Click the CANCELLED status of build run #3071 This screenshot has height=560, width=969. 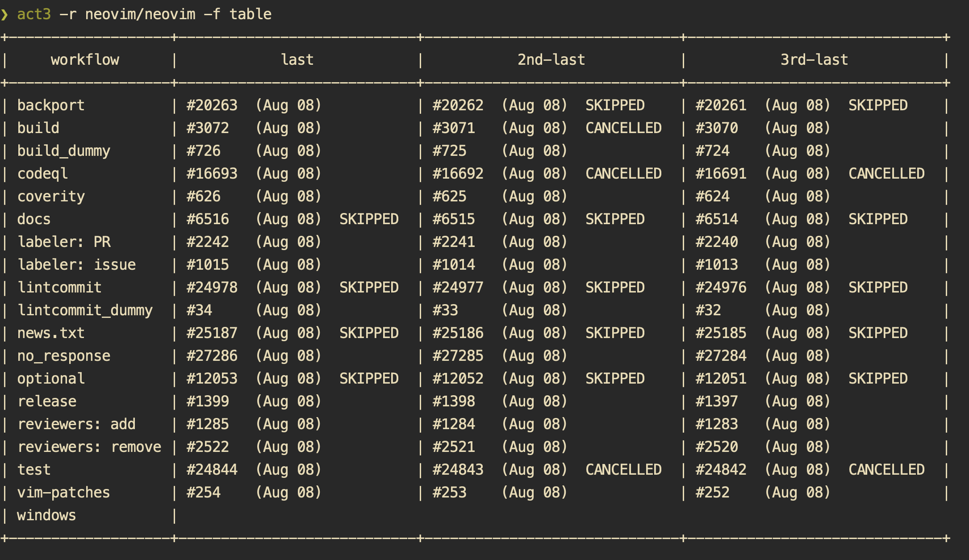pyautogui.click(x=624, y=128)
